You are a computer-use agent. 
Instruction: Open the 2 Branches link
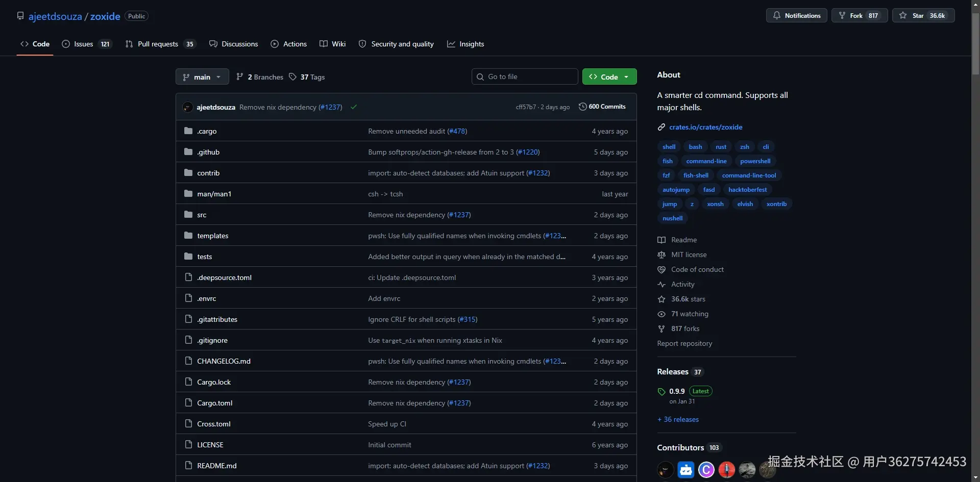pyautogui.click(x=260, y=77)
